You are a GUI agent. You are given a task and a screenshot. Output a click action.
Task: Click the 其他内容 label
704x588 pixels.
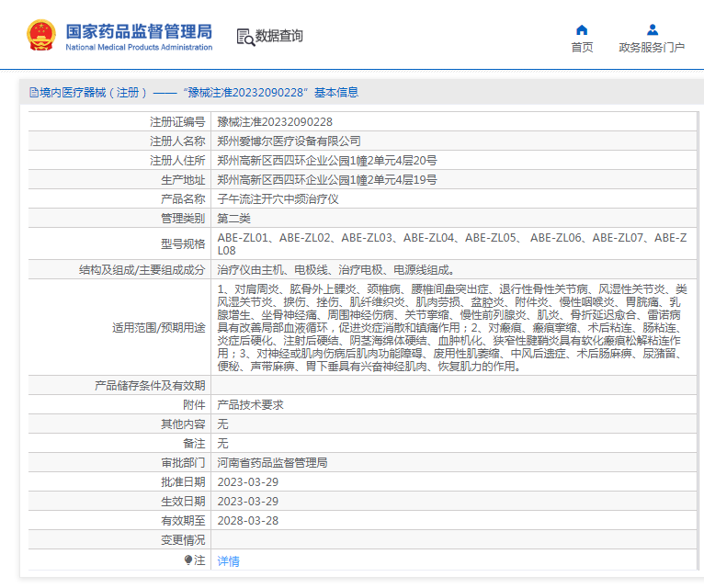point(183,424)
